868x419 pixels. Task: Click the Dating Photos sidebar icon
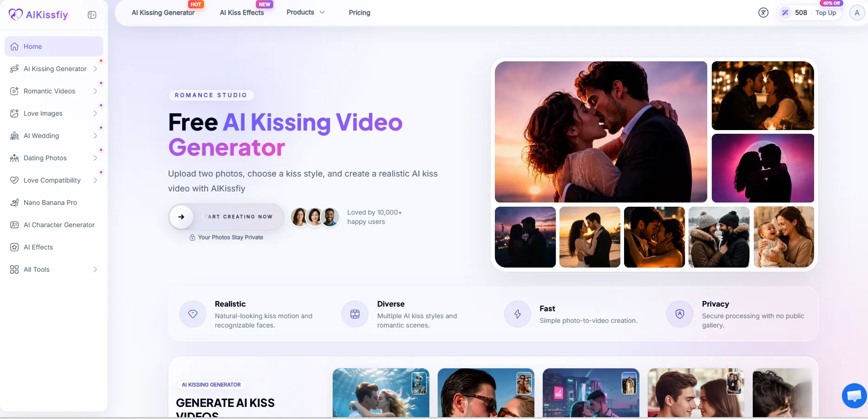click(x=14, y=158)
